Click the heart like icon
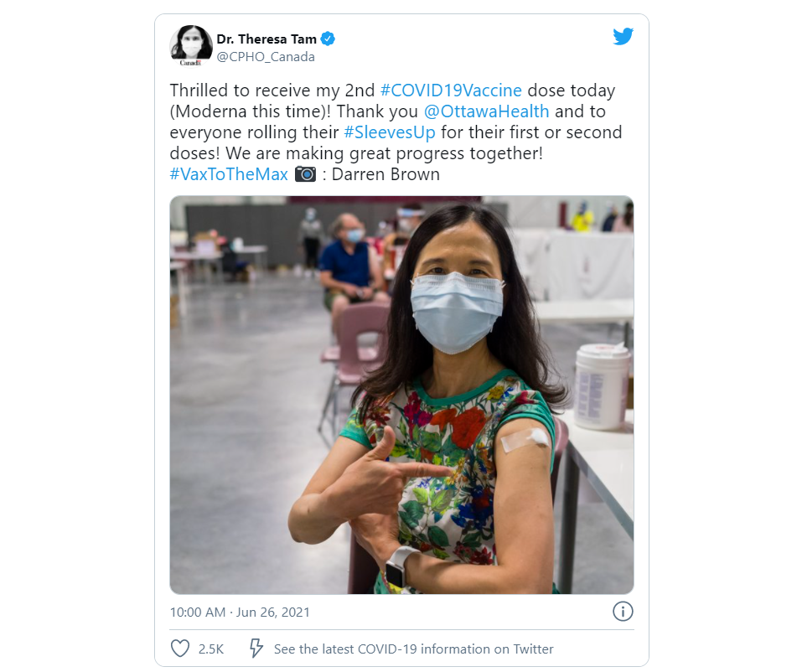Image resolution: width=802 pixels, height=672 pixels. 180,649
